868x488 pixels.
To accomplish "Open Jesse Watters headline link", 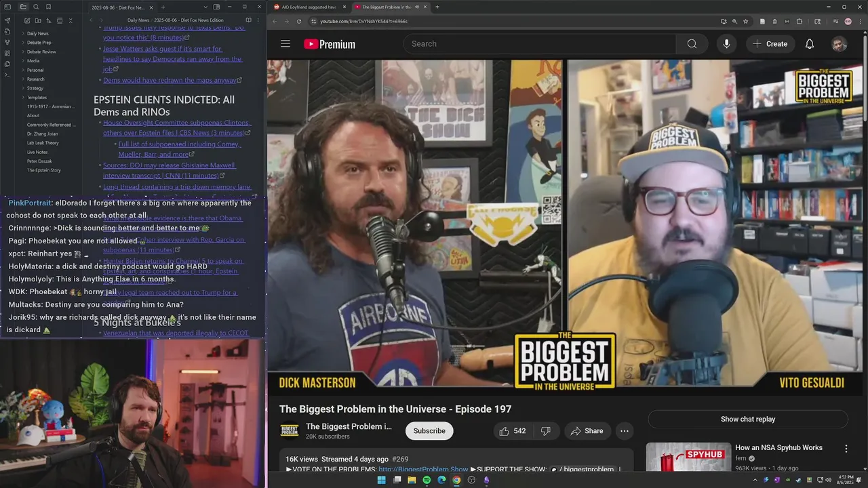I will tap(172, 59).
